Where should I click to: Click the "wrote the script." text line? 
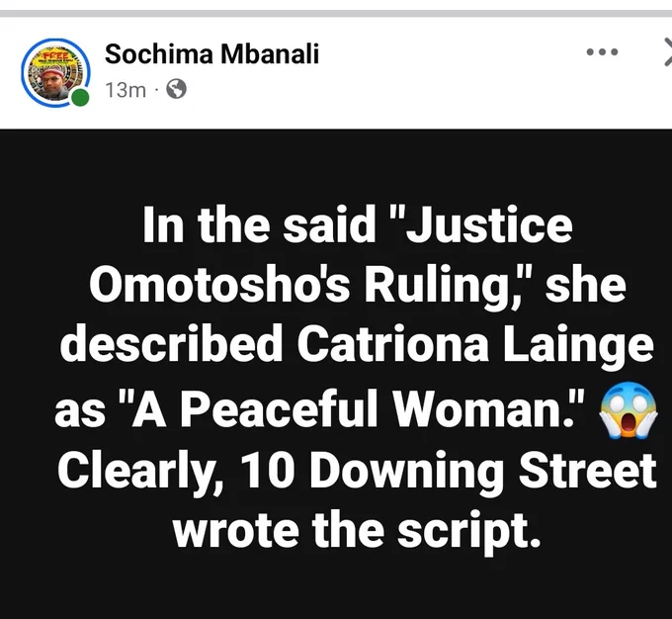click(357, 531)
